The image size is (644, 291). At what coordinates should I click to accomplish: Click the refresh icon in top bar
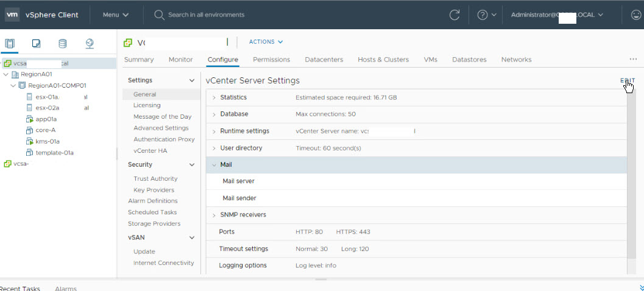(x=454, y=15)
